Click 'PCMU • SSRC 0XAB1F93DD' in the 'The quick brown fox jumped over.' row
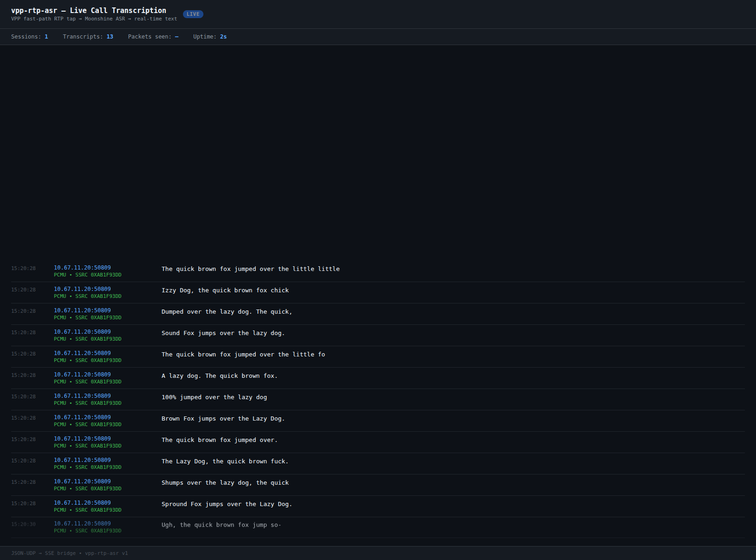756x560 pixels. [x=88, y=446]
